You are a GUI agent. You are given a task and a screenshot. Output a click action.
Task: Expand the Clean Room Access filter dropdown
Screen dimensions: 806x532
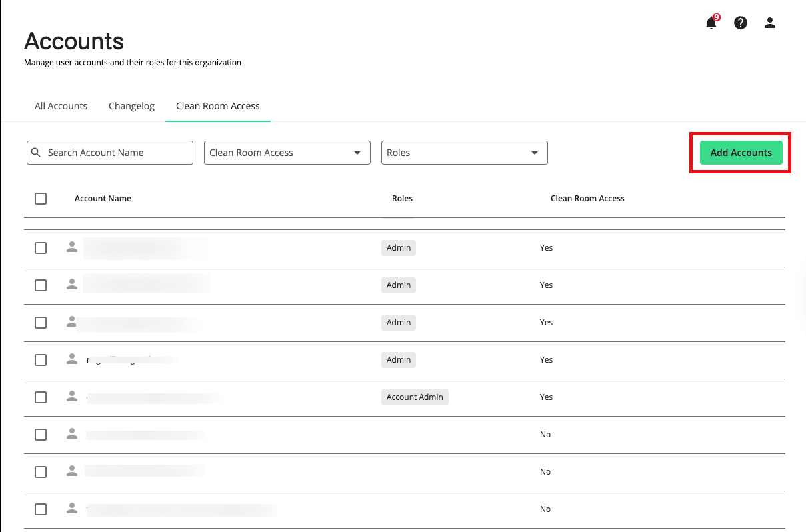tap(287, 153)
